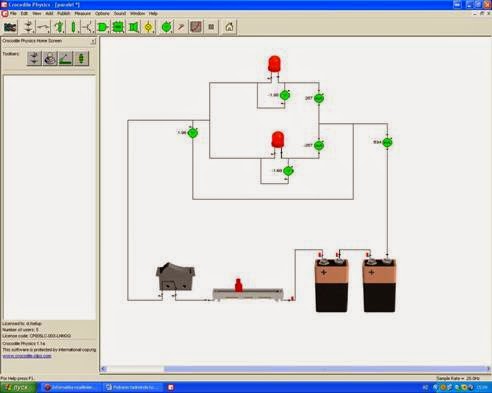Click the meter on the far-right wire
This screenshot has height=393, width=492.
click(387, 143)
